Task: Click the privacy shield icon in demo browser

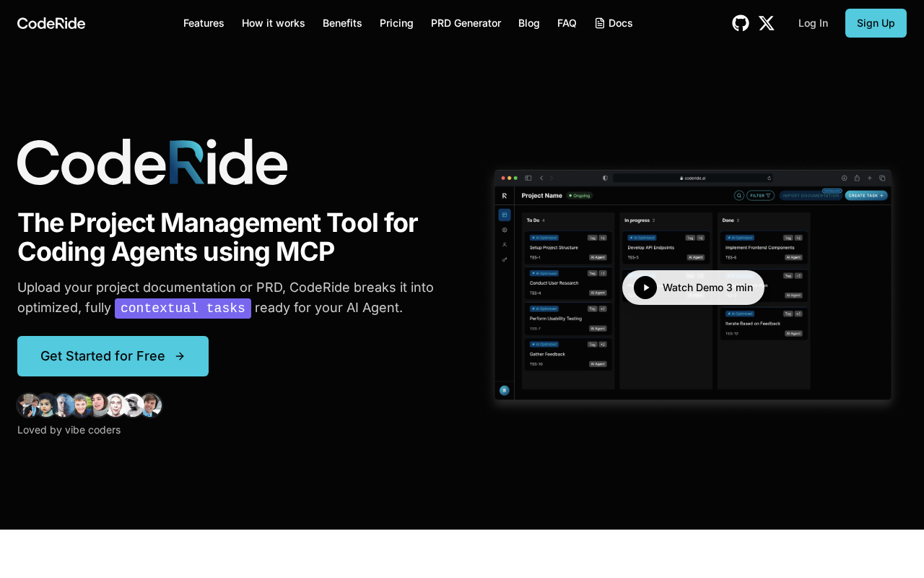Action: point(605,178)
